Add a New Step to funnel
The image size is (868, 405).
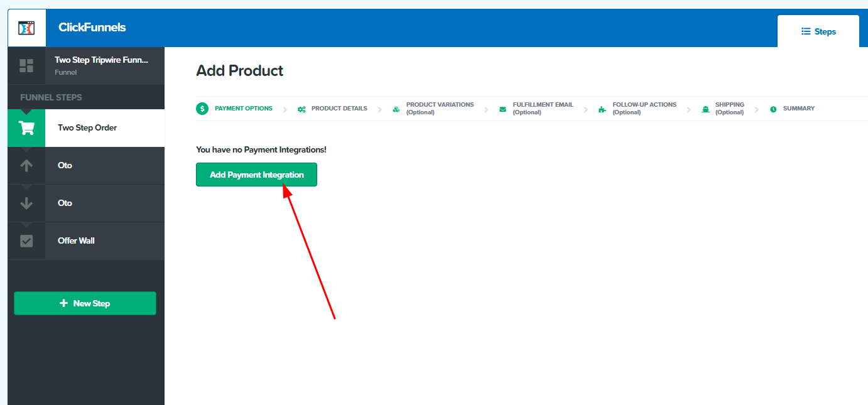pyautogui.click(x=85, y=303)
